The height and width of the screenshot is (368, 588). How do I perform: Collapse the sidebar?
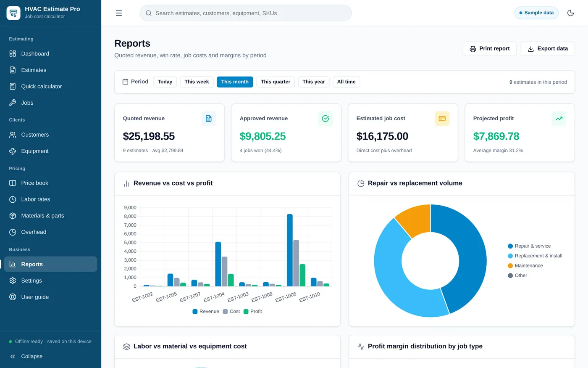click(50, 356)
